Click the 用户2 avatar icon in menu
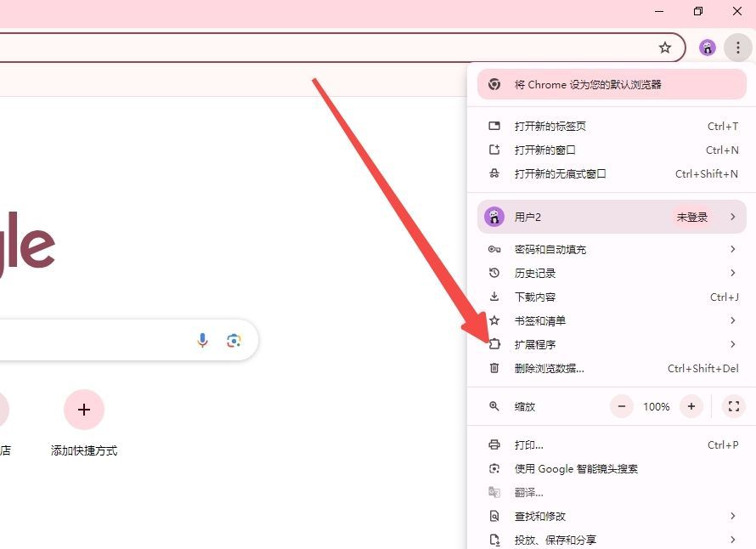756x549 pixels. 494,217
